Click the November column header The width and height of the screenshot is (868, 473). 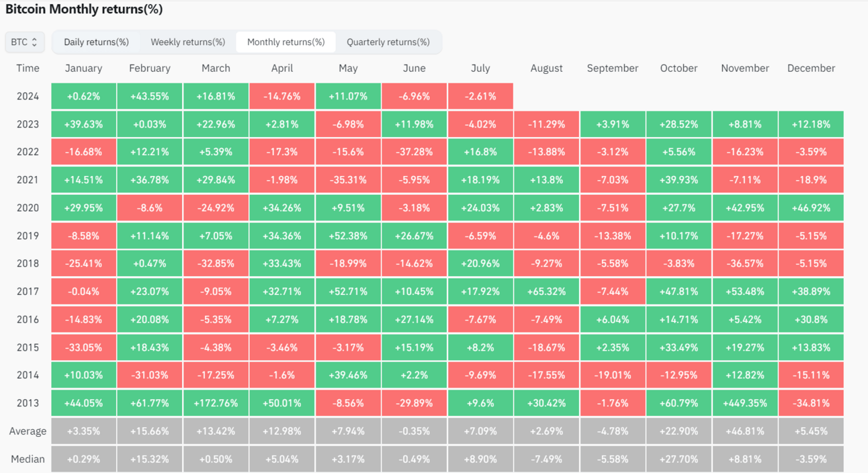pos(744,68)
